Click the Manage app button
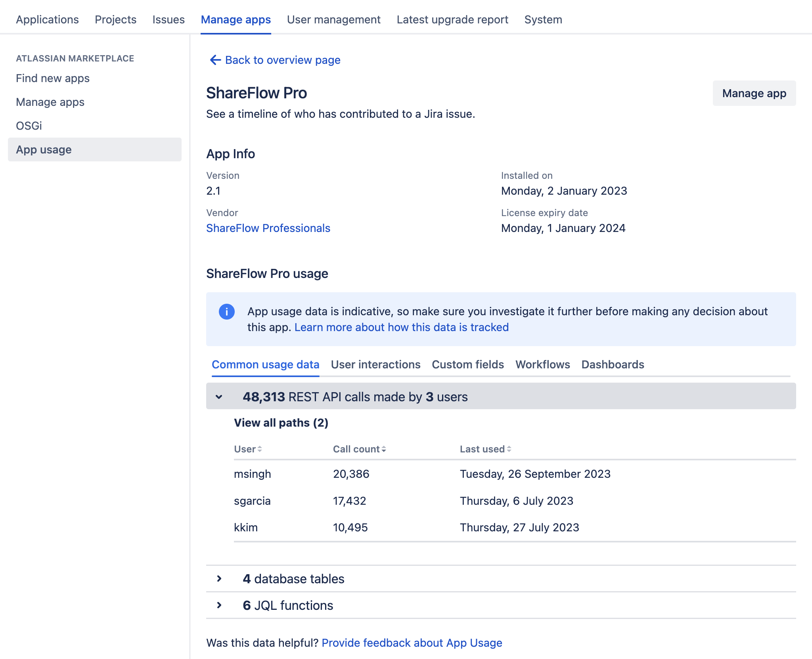 (x=754, y=93)
